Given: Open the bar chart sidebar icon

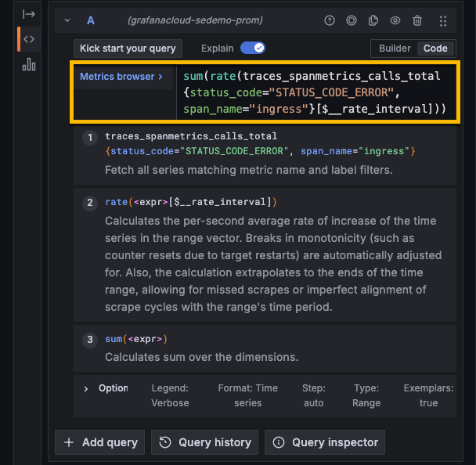Looking at the screenshot, I should (x=29, y=64).
